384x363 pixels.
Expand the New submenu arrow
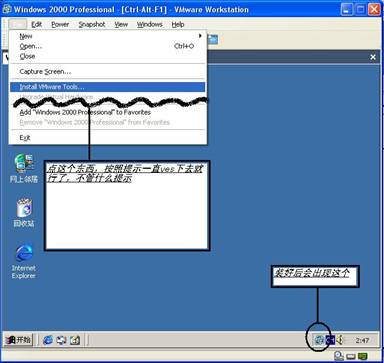200,36
